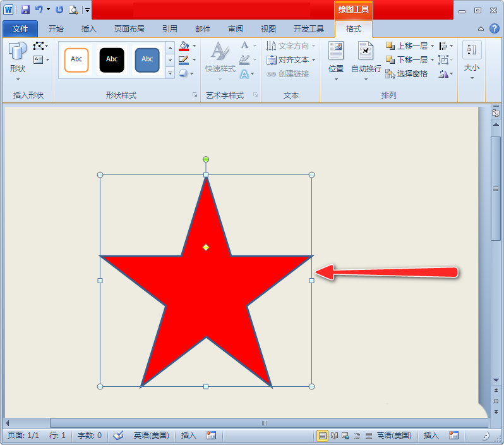The height and width of the screenshot is (445, 504).
Task: Open the rotate objects icon menu
Action: click(446, 74)
